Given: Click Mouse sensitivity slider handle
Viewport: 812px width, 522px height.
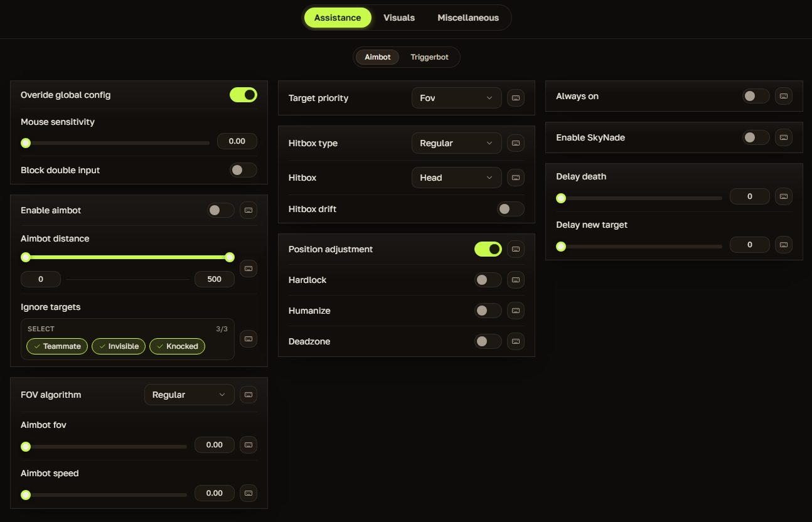Looking at the screenshot, I should click(26, 143).
